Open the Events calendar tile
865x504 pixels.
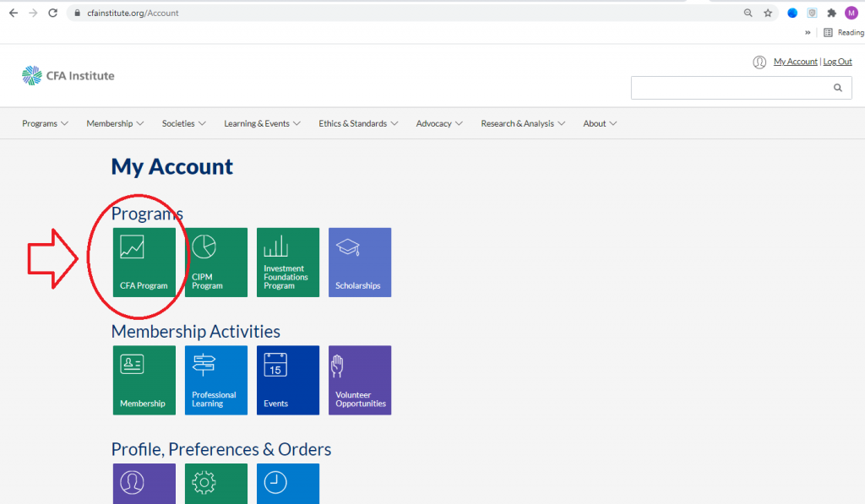coord(288,380)
